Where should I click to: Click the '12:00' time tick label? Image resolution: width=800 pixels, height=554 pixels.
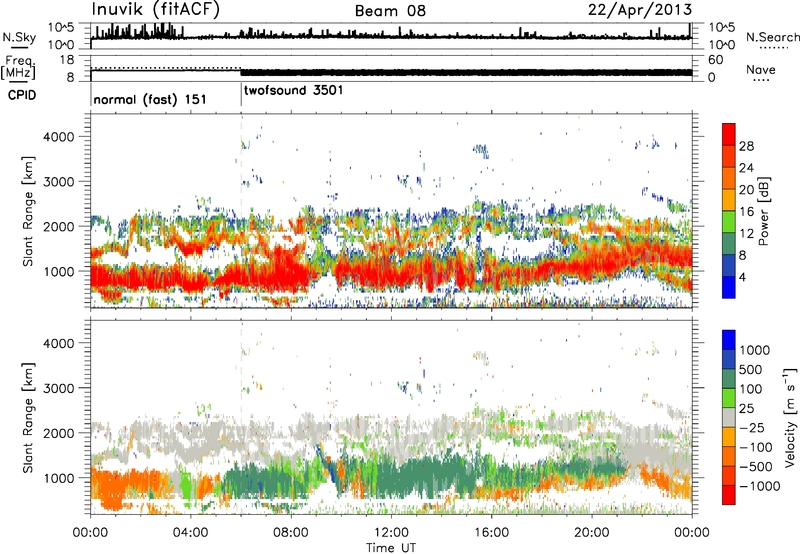click(x=391, y=533)
